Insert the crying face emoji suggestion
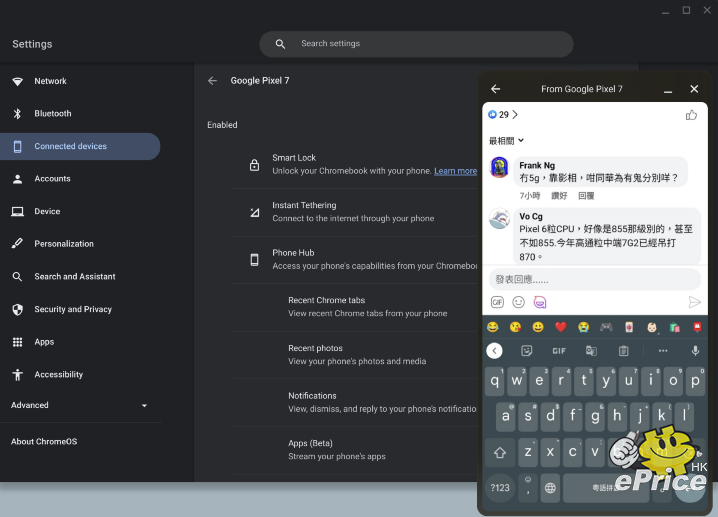The height and width of the screenshot is (517, 718). (x=583, y=327)
